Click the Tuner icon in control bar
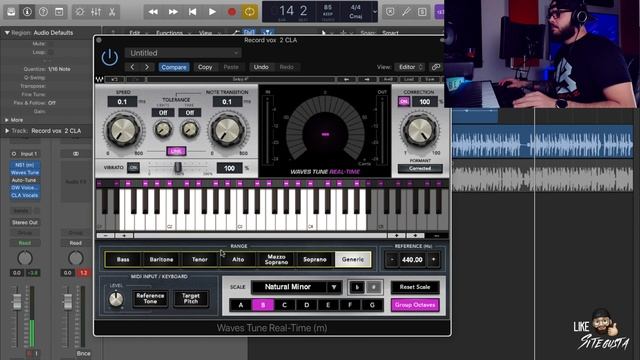 click(x=406, y=12)
